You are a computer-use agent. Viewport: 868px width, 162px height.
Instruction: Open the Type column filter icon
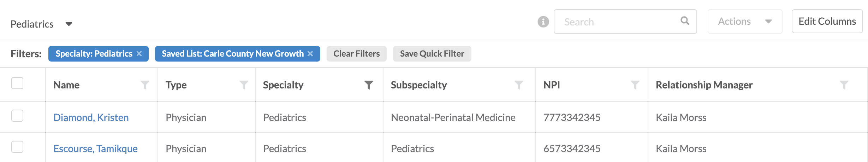(244, 85)
